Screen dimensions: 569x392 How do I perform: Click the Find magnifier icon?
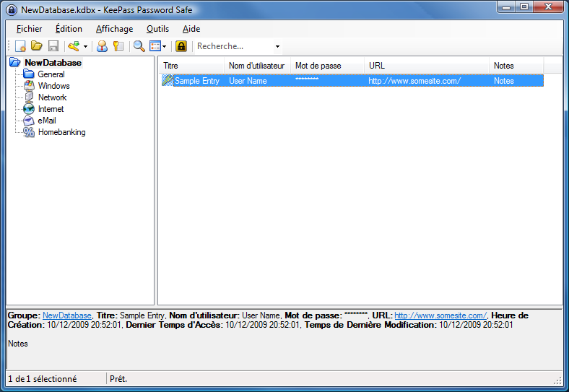tap(139, 46)
